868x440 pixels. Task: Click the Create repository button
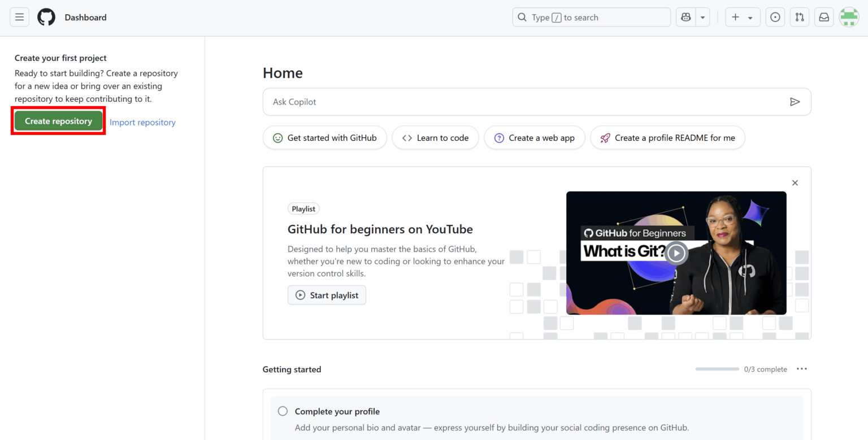(58, 121)
